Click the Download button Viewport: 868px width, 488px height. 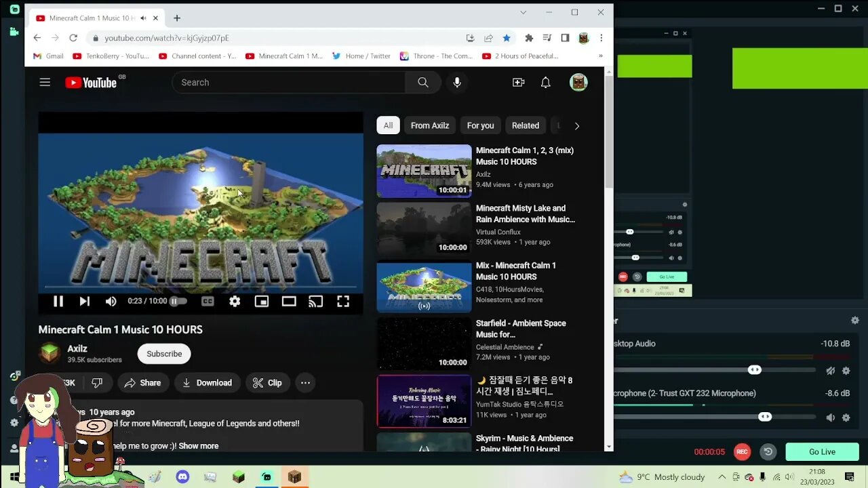207,383
